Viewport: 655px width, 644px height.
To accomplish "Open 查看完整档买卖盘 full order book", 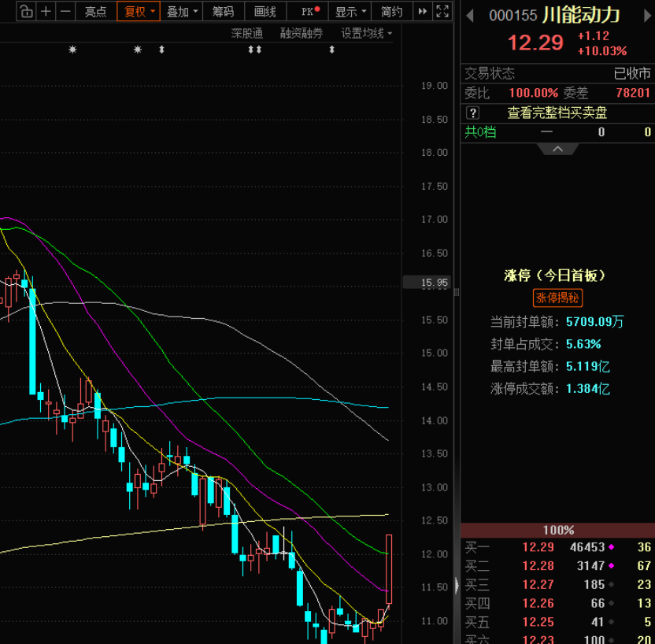I will pyautogui.click(x=557, y=113).
